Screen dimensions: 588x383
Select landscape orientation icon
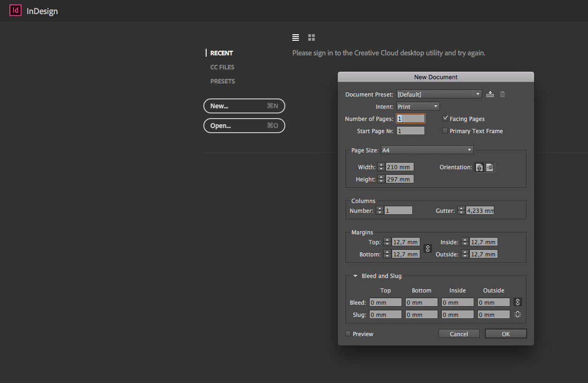(x=490, y=167)
